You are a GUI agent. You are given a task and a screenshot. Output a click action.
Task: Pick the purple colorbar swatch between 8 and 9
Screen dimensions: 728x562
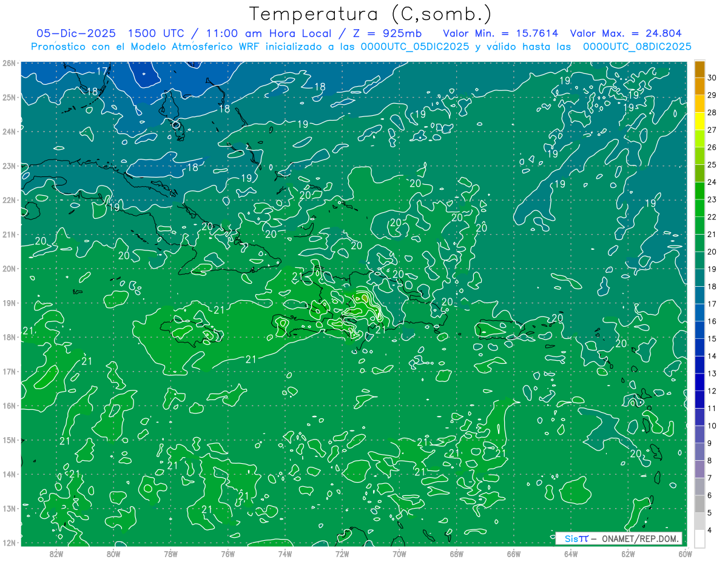(699, 452)
